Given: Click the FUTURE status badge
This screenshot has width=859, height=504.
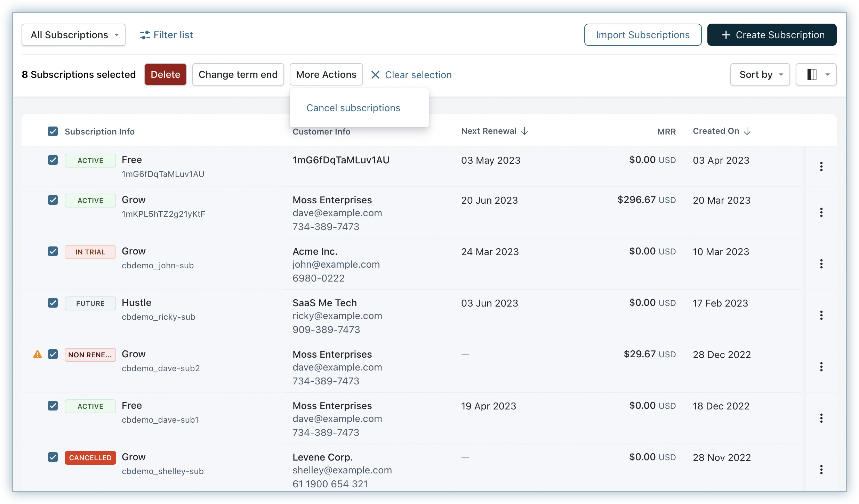Looking at the screenshot, I should tap(90, 303).
